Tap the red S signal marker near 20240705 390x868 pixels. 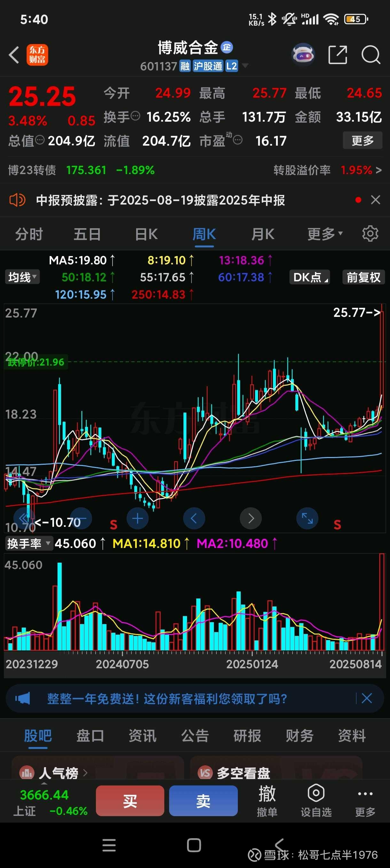click(114, 525)
